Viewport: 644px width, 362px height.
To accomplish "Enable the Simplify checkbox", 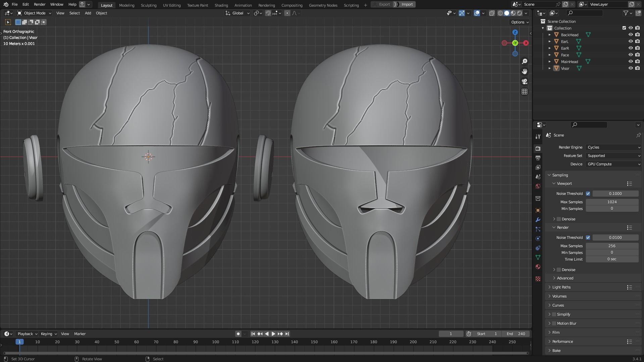I will (x=554, y=314).
